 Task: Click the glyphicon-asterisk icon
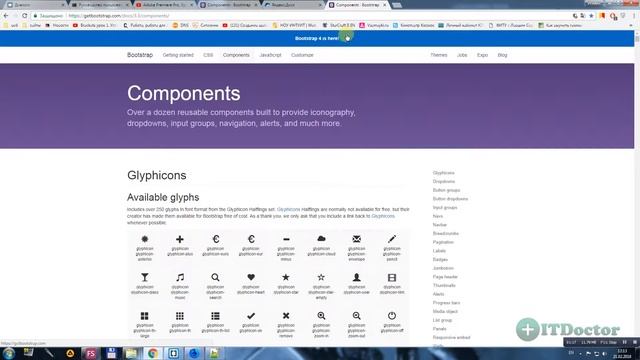coord(144,239)
